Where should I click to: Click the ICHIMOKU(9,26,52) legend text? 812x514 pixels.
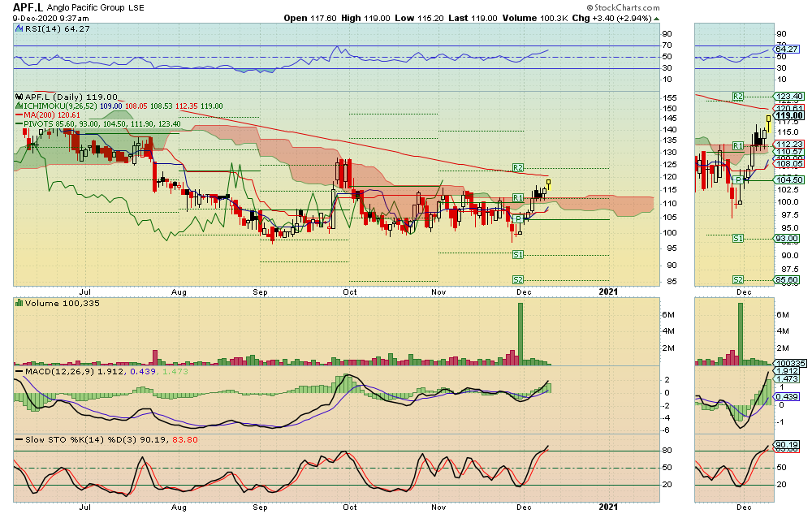click(x=60, y=106)
